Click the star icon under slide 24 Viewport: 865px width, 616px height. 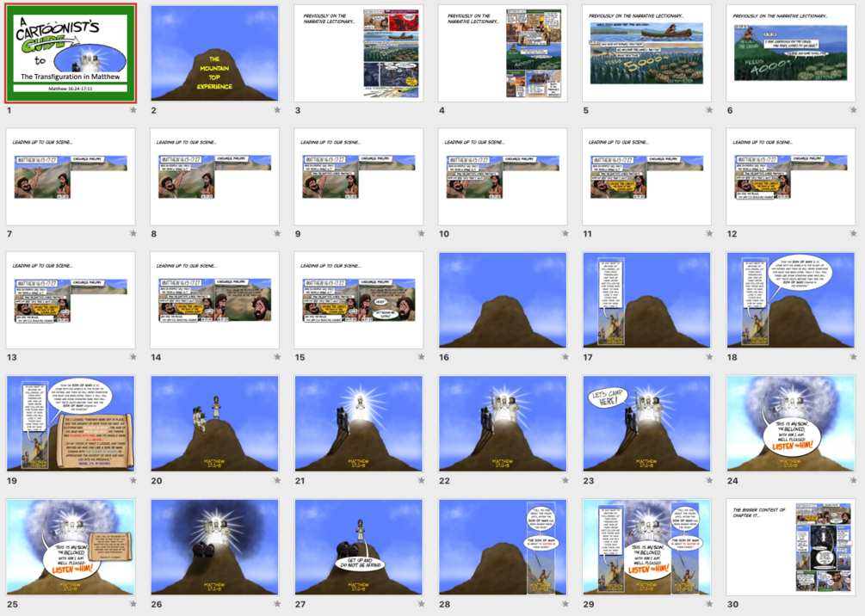click(x=854, y=481)
